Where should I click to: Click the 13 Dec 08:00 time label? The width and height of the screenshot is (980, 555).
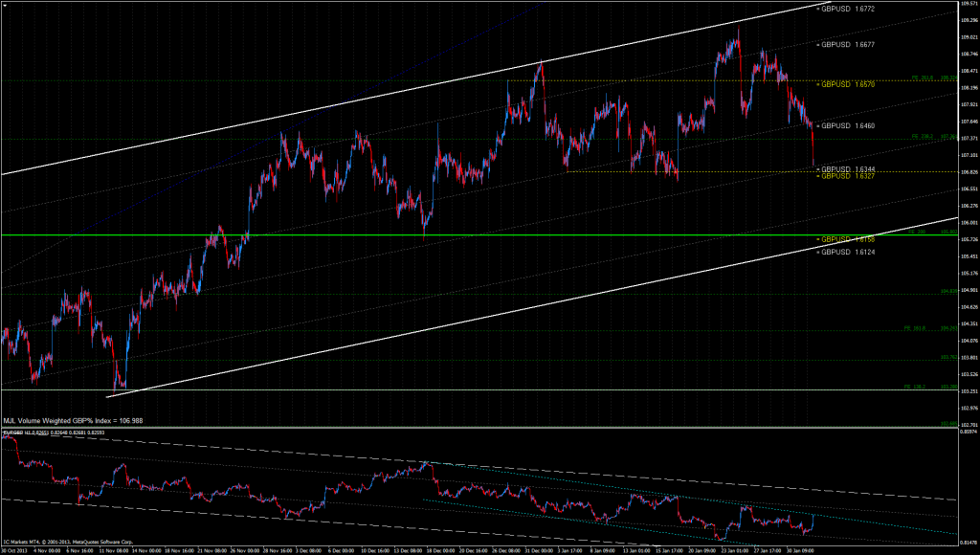click(410, 550)
